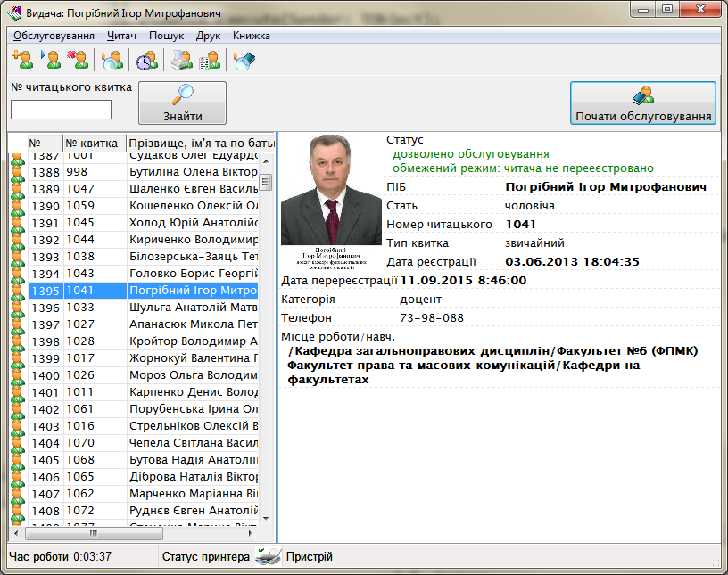The image size is (728, 575).
Task: Click the add new reader icon
Action: (x=21, y=60)
